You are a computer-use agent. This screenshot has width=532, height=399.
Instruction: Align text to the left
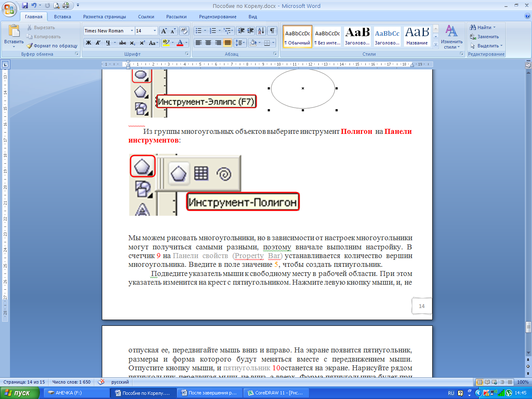[199, 43]
